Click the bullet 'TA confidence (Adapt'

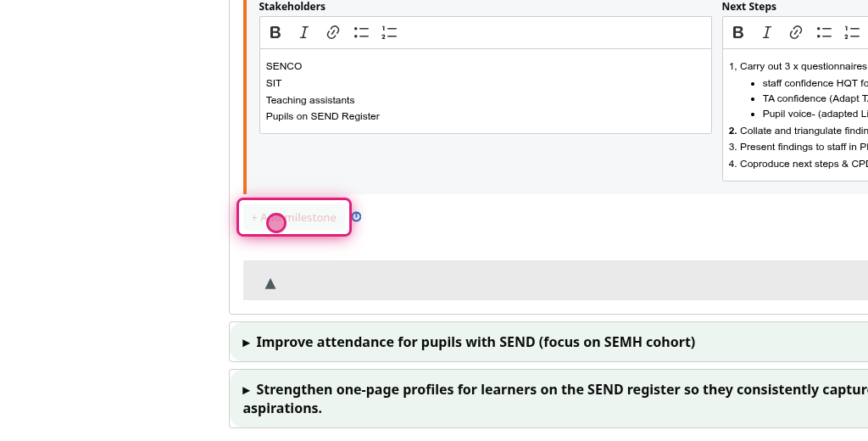pos(815,98)
